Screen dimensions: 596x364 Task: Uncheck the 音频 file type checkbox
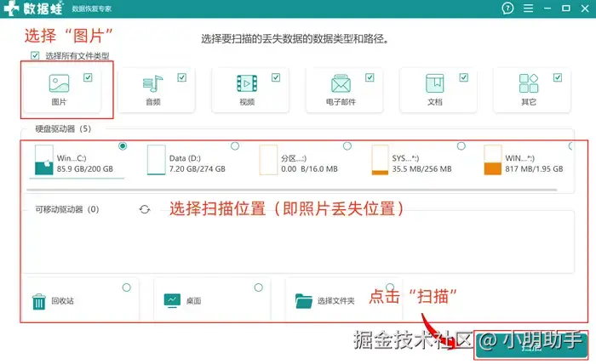tap(181, 77)
